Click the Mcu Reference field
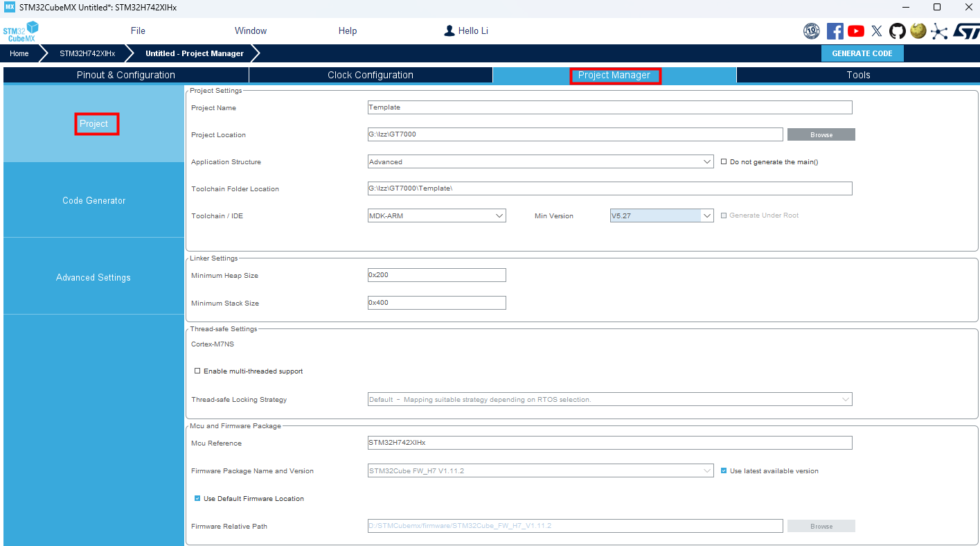Viewport: 980px width, 546px height. pyautogui.click(x=609, y=443)
